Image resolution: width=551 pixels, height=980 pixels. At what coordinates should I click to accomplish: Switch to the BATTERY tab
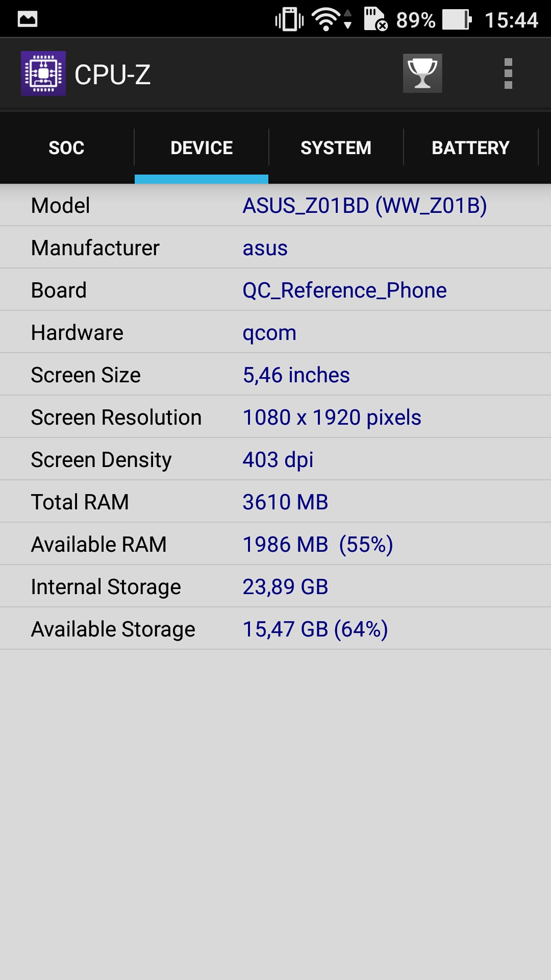point(470,148)
